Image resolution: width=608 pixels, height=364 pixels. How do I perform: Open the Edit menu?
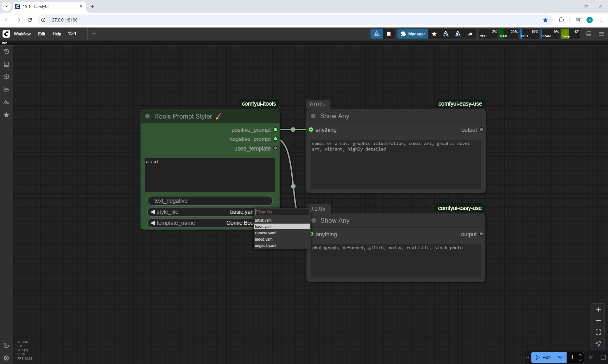click(x=41, y=34)
